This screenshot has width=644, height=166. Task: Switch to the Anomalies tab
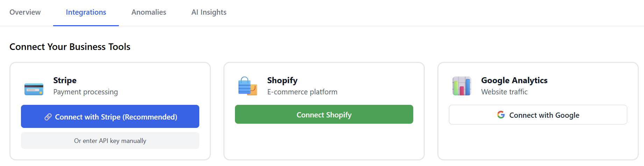(149, 12)
